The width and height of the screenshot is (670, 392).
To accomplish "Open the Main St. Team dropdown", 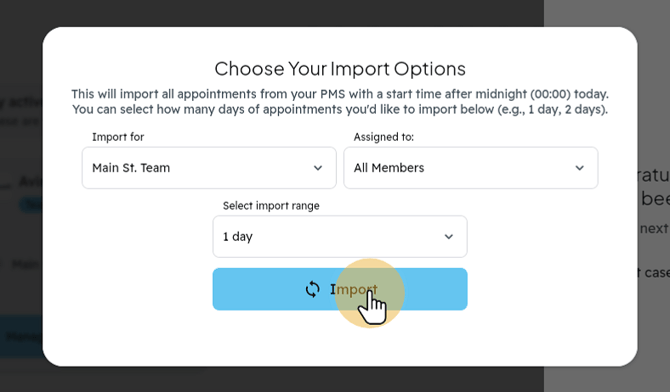I will pos(209,168).
